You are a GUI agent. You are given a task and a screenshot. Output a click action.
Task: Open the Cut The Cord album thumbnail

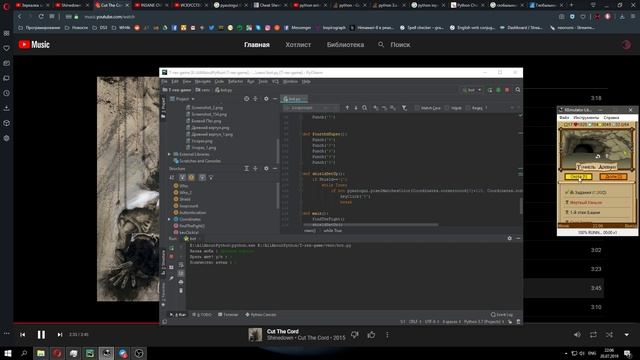click(255, 335)
